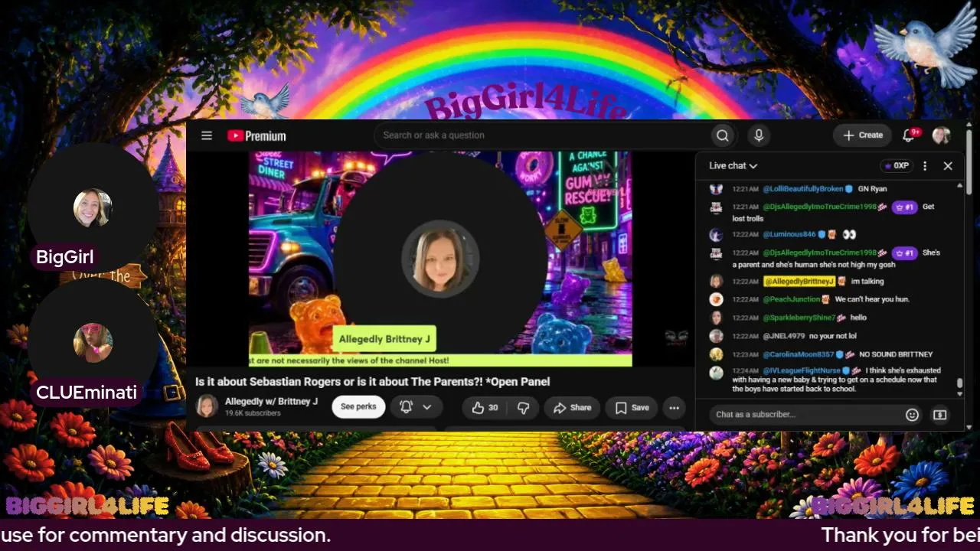The width and height of the screenshot is (980, 551).
Task: Click username @Luminous846 in chat
Action: (x=789, y=235)
